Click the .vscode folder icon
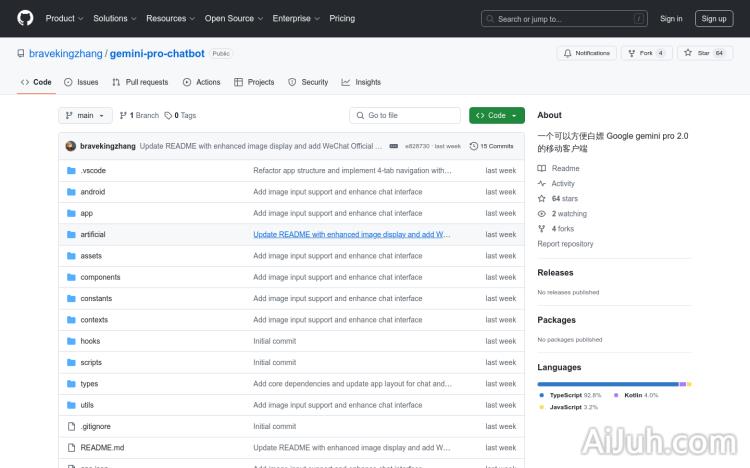This screenshot has height=468, width=750. 71,170
